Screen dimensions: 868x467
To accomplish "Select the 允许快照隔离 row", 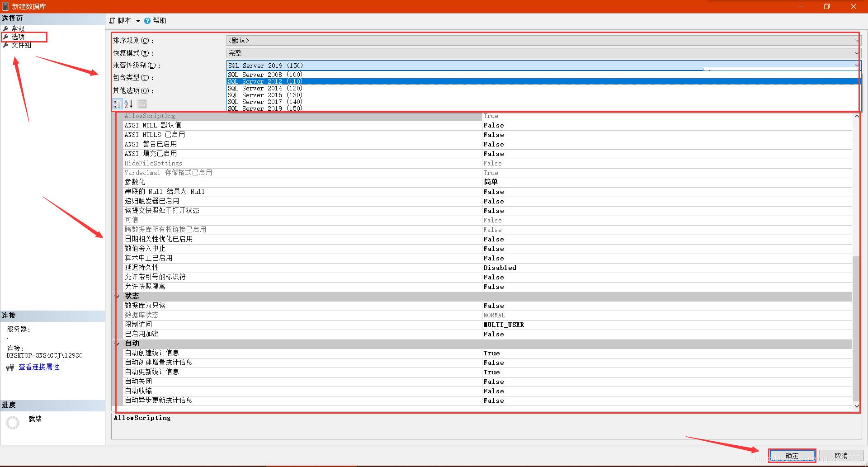I will coord(487,287).
